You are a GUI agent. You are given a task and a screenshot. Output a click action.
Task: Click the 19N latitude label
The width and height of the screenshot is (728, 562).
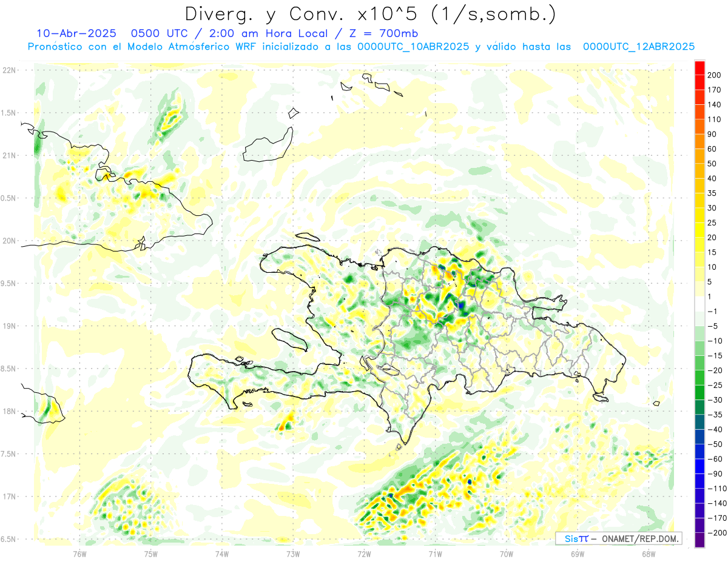point(9,326)
